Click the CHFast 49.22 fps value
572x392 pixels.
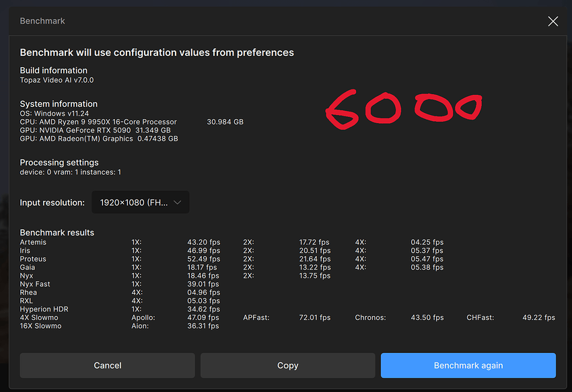pyautogui.click(x=538, y=317)
